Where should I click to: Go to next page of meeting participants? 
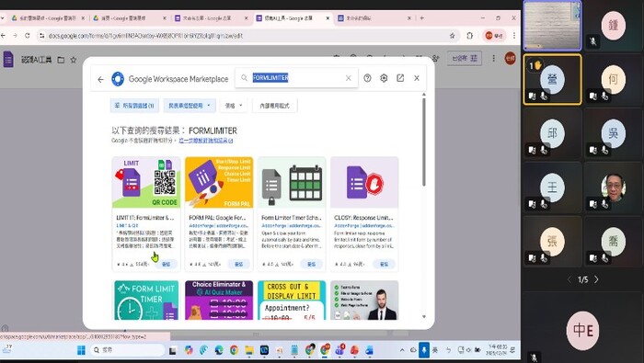(x=596, y=279)
